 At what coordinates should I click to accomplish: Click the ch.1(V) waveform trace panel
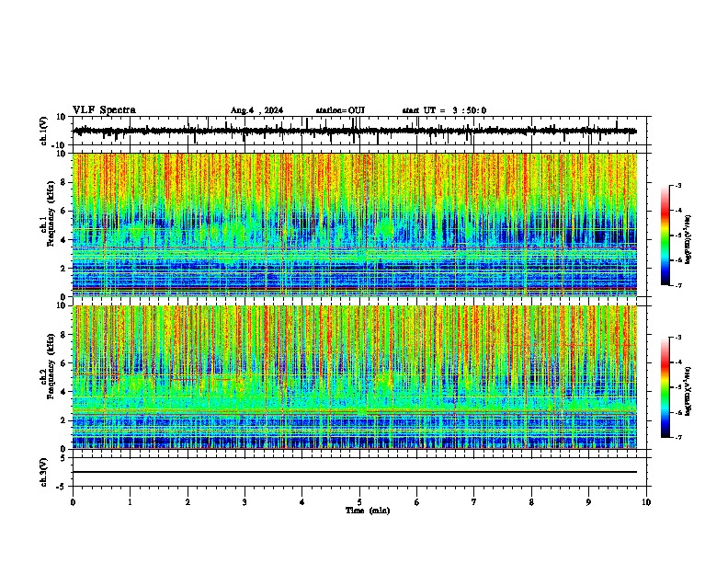click(x=359, y=131)
